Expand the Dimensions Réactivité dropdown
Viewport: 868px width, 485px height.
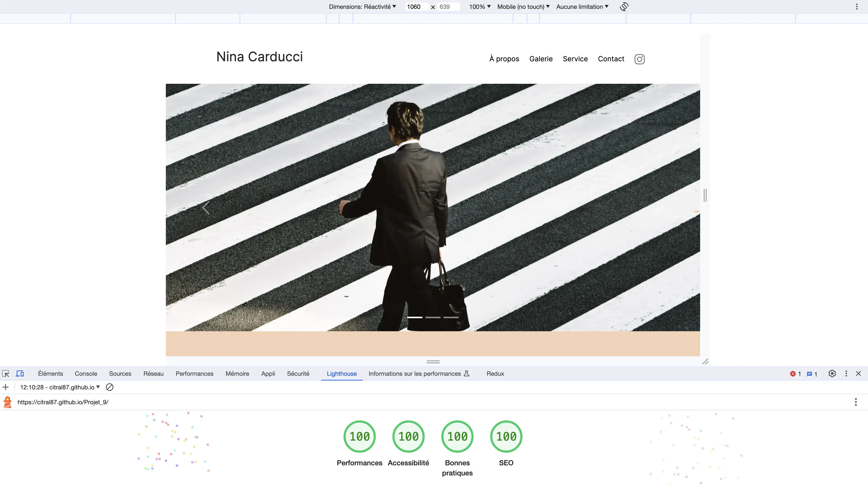362,7
